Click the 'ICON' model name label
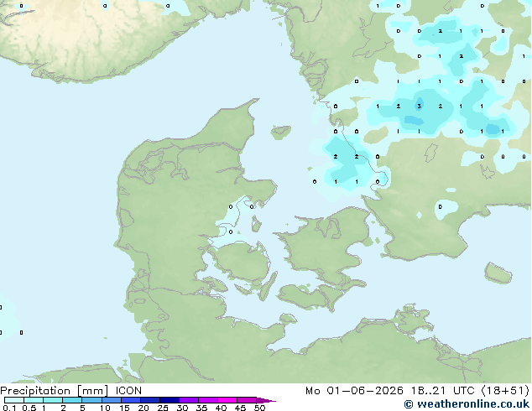532x411 pixels. [x=128, y=391]
